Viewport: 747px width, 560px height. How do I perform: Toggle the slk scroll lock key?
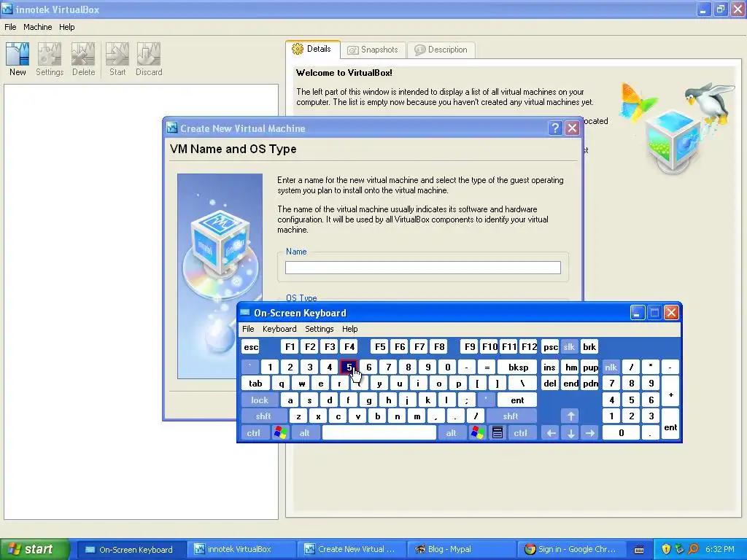(x=569, y=346)
